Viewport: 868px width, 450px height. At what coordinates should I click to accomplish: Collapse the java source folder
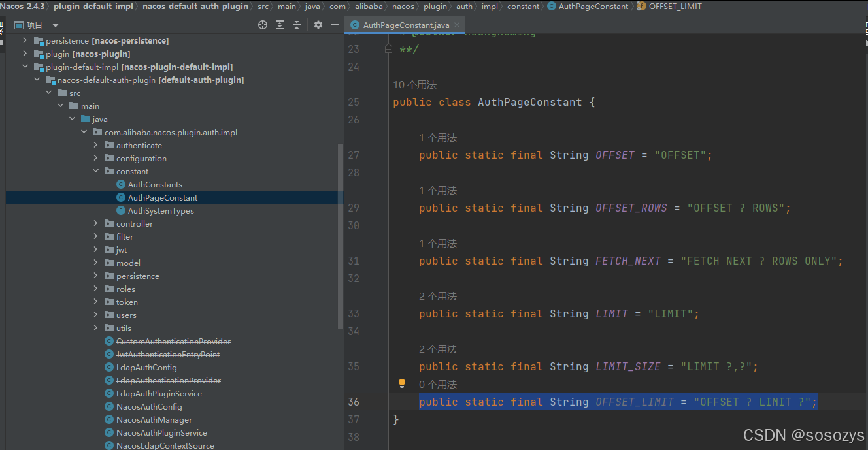pyautogui.click(x=73, y=119)
